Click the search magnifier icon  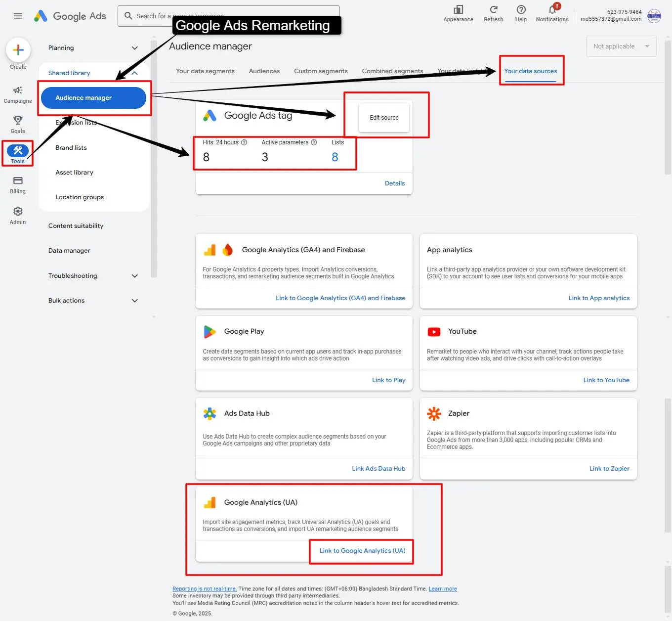tap(128, 16)
